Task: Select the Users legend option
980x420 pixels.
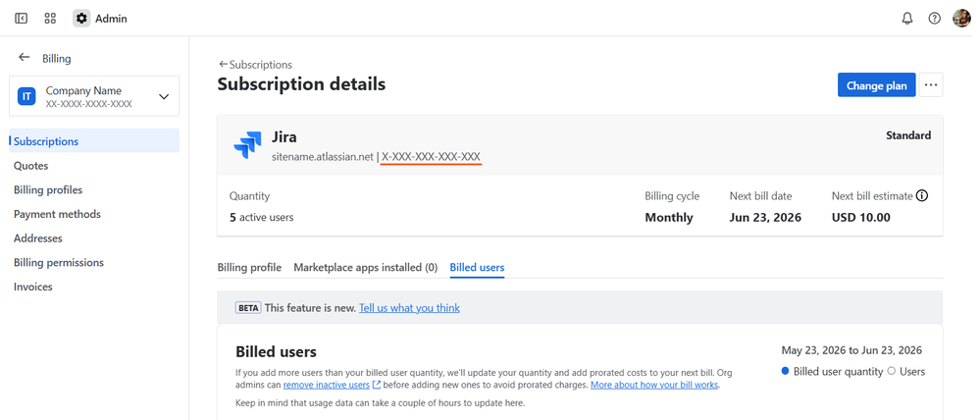Action: point(905,371)
